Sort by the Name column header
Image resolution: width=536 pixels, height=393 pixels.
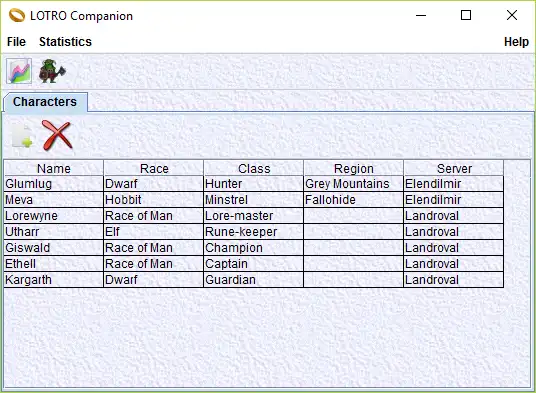point(54,168)
